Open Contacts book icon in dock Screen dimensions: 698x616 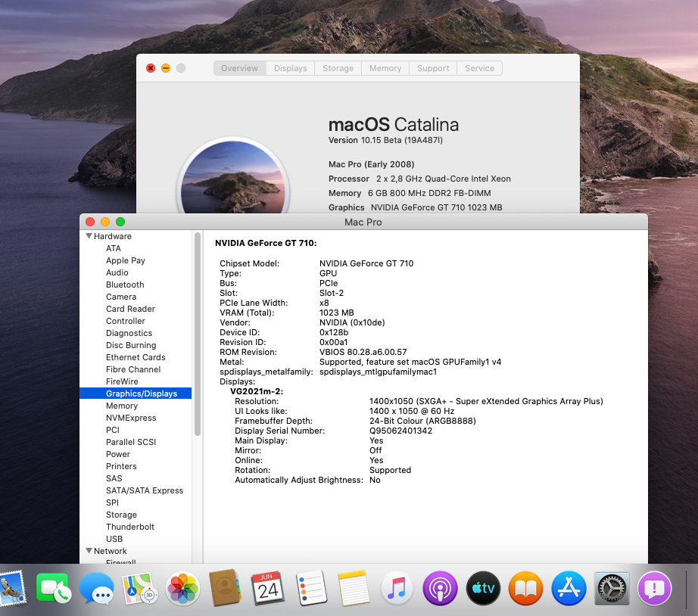pos(226,589)
